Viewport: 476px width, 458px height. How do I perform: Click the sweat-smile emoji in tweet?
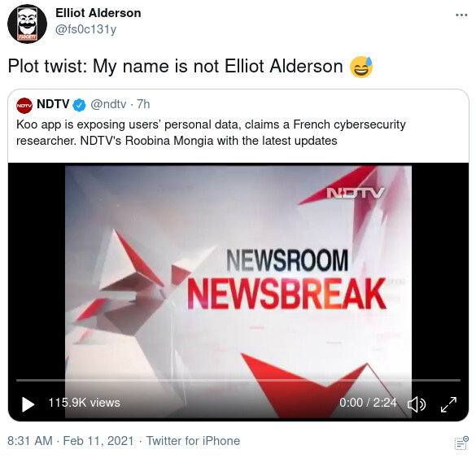coord(361,67)
